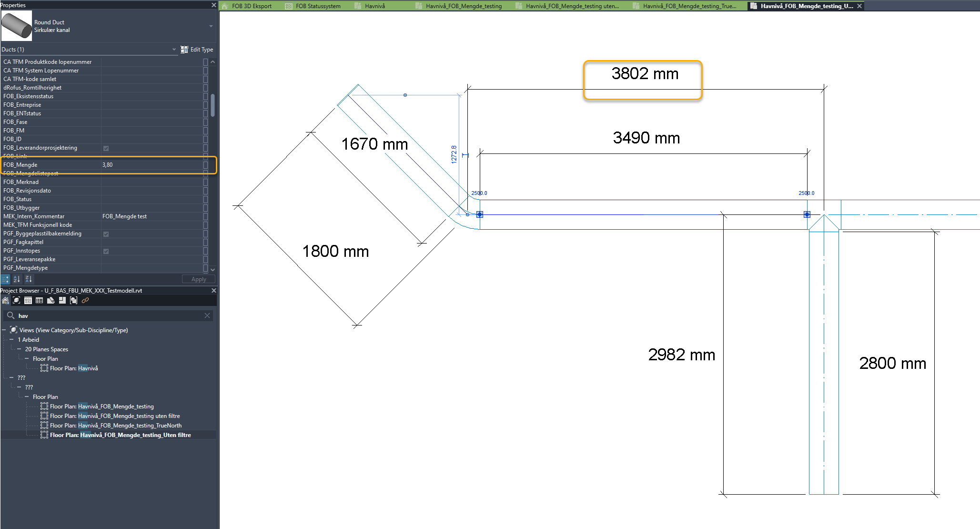Switch to the FOB 3D Eksport tab

[251, 6]
